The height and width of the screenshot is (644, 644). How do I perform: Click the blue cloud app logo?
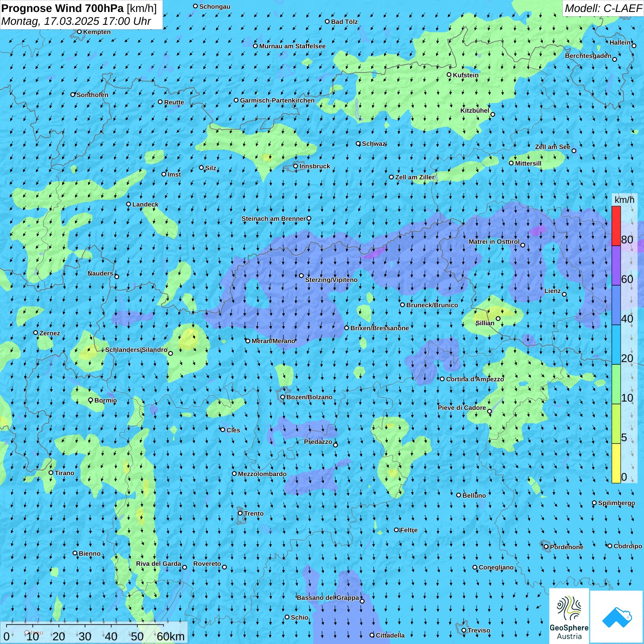(617, 617)
